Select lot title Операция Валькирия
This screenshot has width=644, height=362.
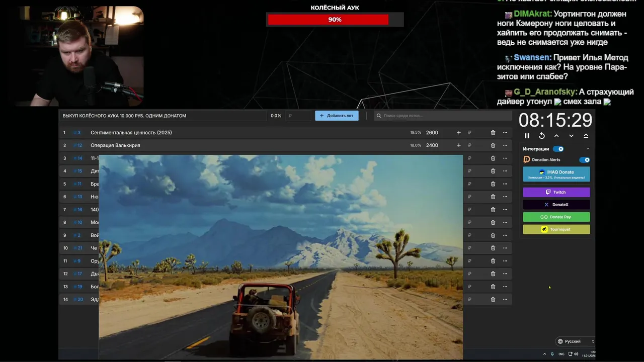[115, 145]
